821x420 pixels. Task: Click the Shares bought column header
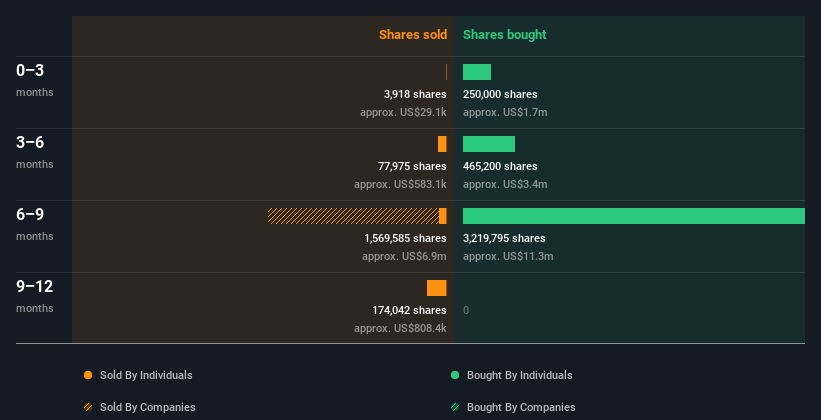coord(504,35)
